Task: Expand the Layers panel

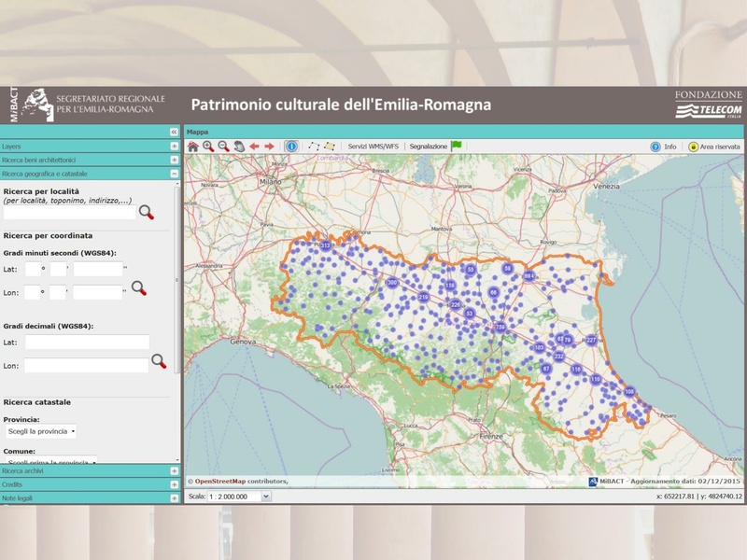Action: [174, 147]
